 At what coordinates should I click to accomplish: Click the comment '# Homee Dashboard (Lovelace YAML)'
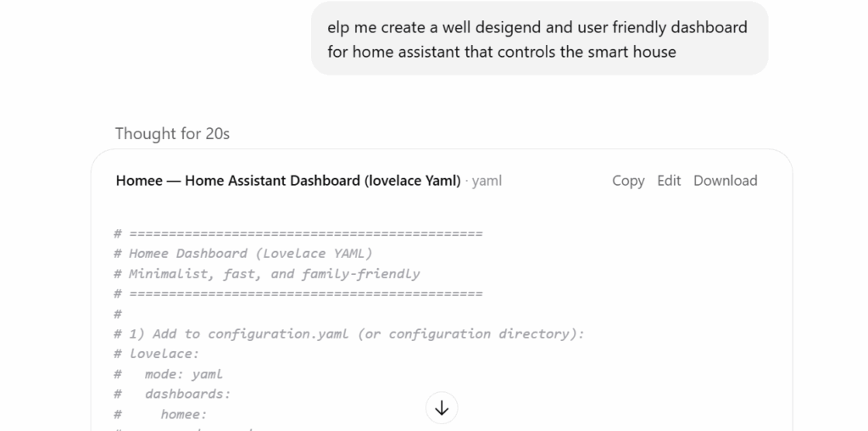tap(243, 254)
